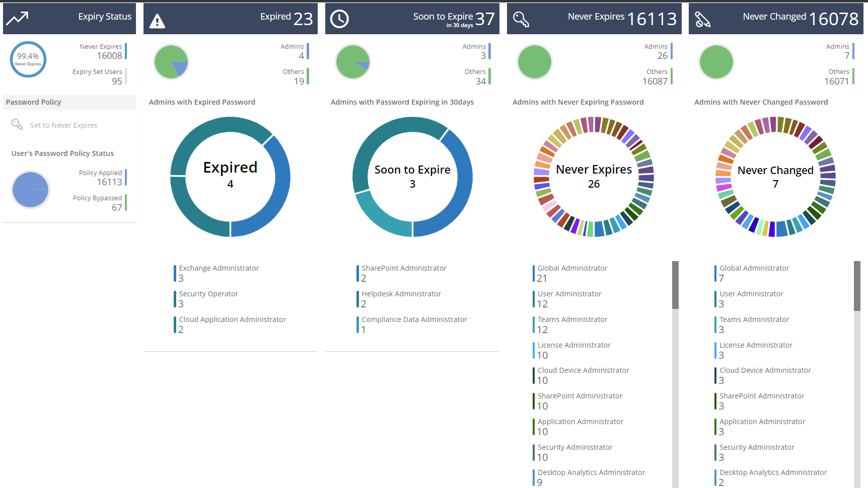Click the Never Changed crossed-key icon
The image size is (868, 488).
[x=702, y=20]
